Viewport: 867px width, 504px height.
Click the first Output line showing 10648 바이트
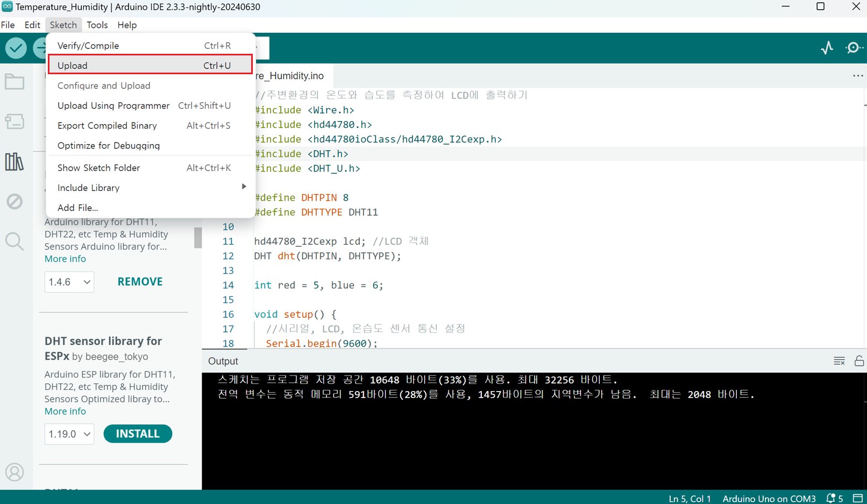click(418, 380)
